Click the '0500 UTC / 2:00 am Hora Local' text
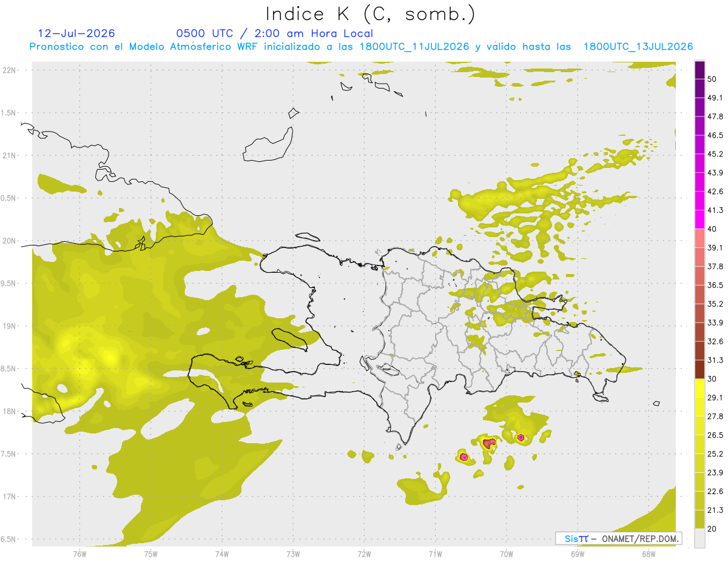 [x=274, y=33]
